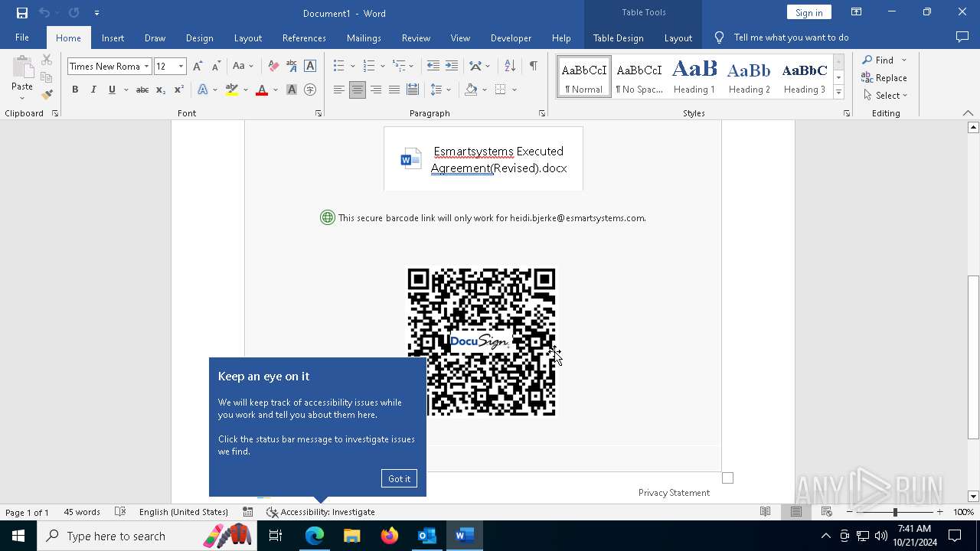Viewport: 980px width, 551px height.
Task: Decrease paragraph indent
Action: click(433, 67)
